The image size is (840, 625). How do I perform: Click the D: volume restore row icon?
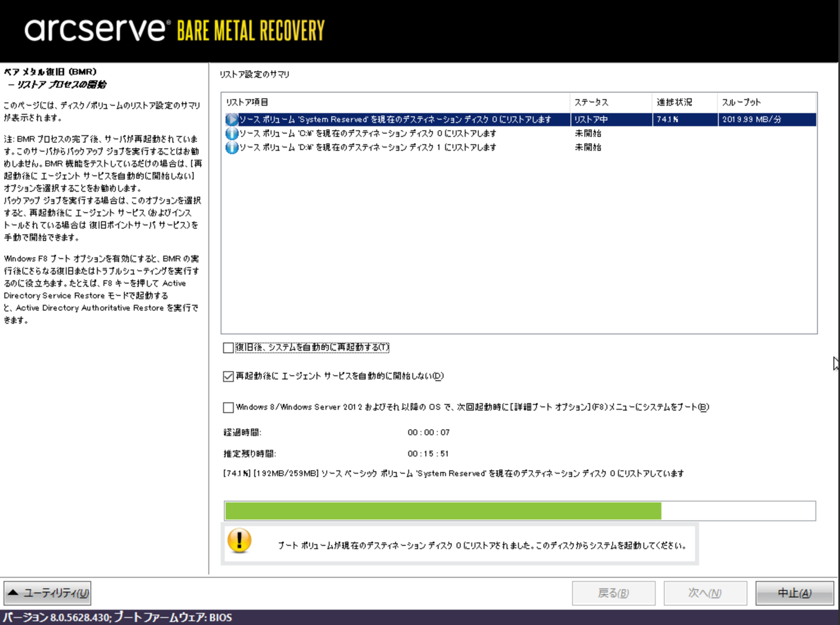231,148
